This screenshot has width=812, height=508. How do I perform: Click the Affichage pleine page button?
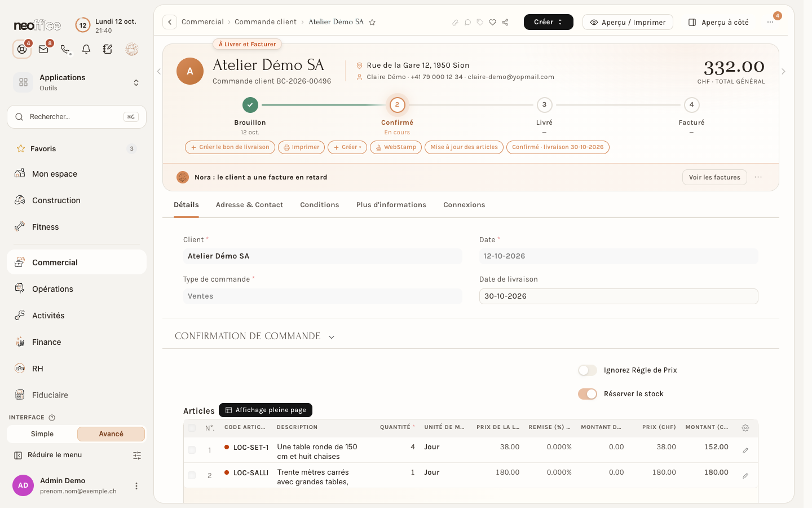pyautogui.click(x=266, y=410)
